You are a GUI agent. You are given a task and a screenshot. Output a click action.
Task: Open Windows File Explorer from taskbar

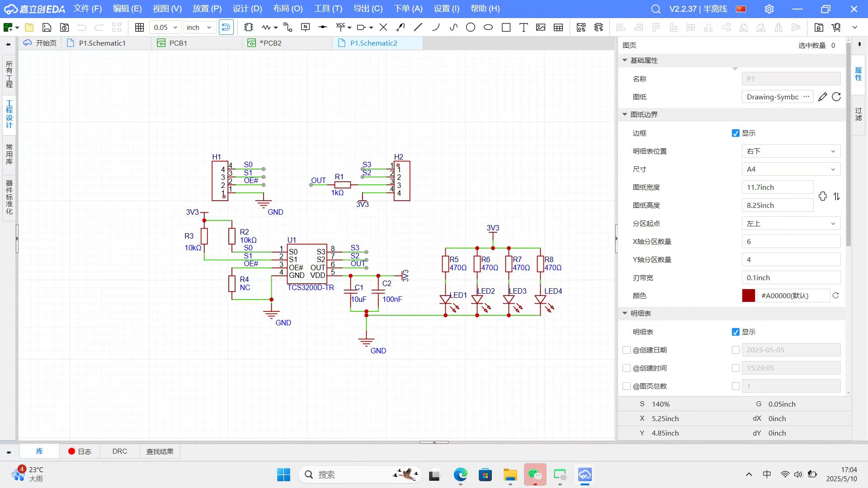[510, 475]
